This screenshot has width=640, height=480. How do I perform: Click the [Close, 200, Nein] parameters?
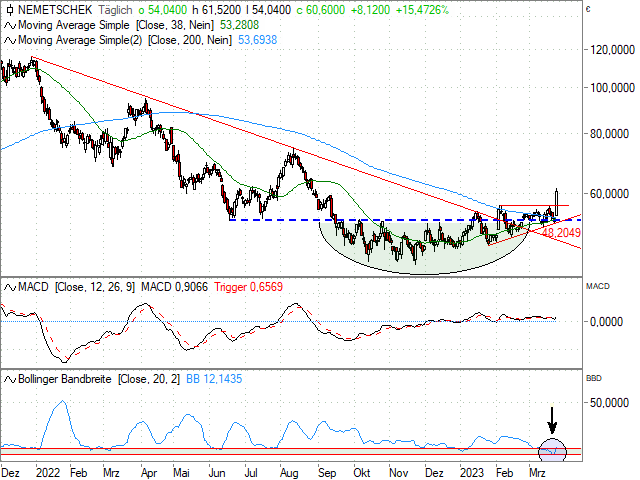[189, 40]
